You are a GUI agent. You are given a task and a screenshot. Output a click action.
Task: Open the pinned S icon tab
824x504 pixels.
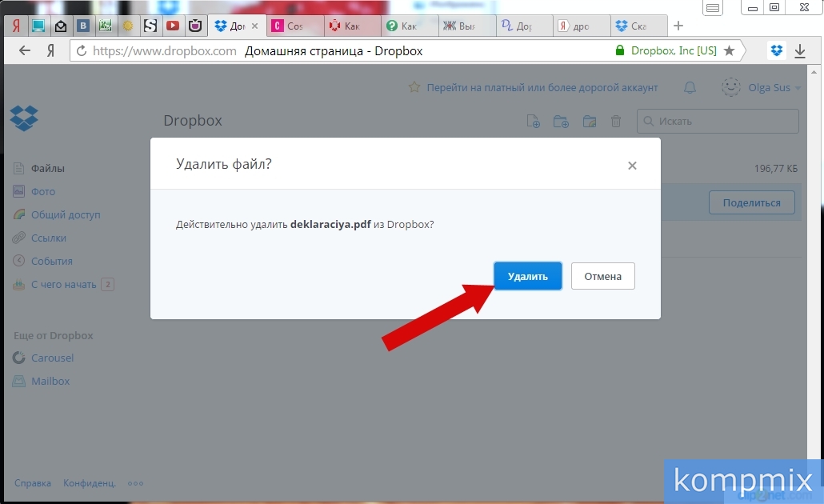pyautogui.click(x=150, y=26)
